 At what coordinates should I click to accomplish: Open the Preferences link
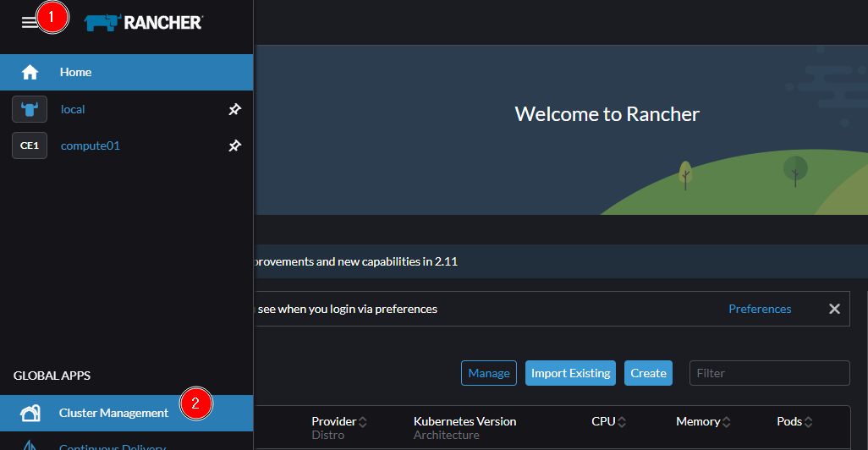[x=760, y=309]
